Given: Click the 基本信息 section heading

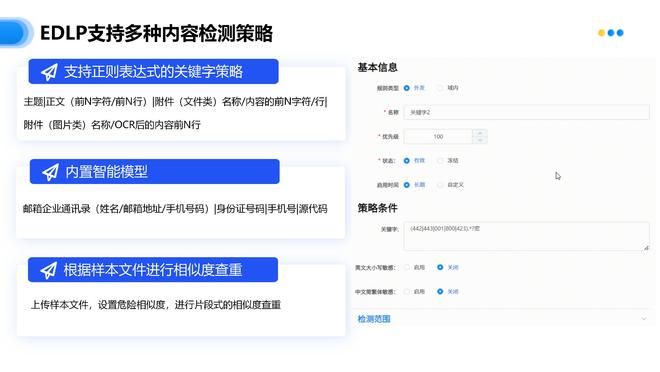Looking at the screenshot, I should (377, 67).
